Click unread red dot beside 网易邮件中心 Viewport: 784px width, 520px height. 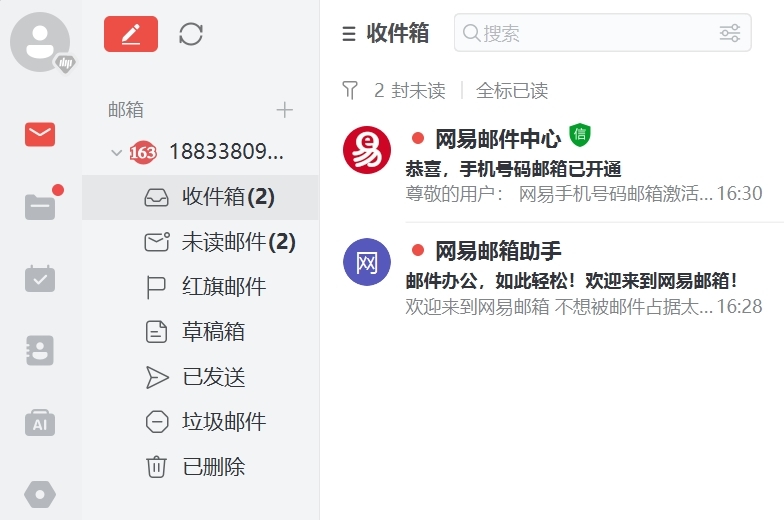[418, 138]
